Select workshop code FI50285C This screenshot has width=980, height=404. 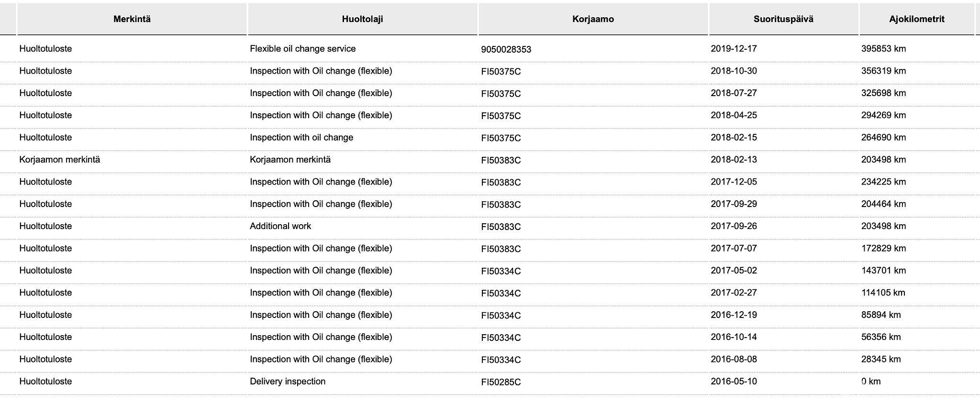point(501,382)
